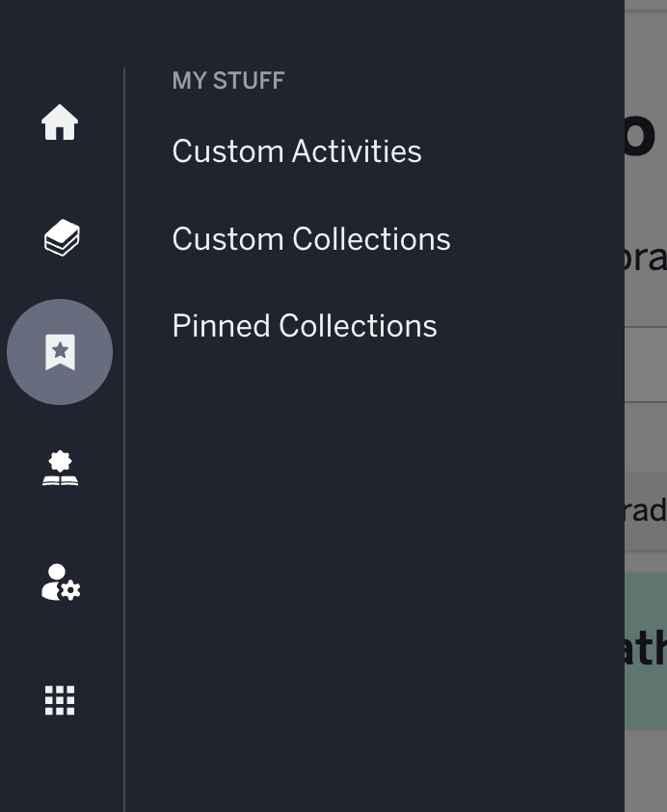Click the bold 'ath' text on the green banner
Screen dimensions: 667x812
pyautogui.click(x=645, y=647)
